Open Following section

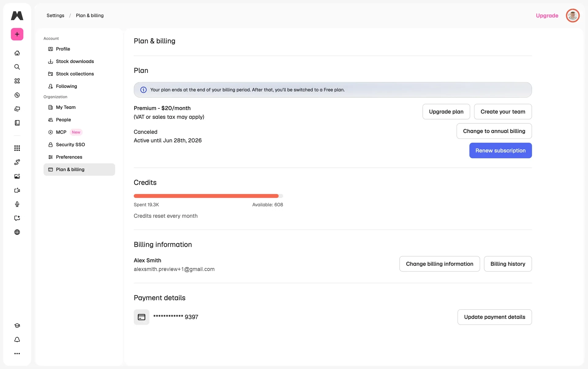tap(79, 86)
